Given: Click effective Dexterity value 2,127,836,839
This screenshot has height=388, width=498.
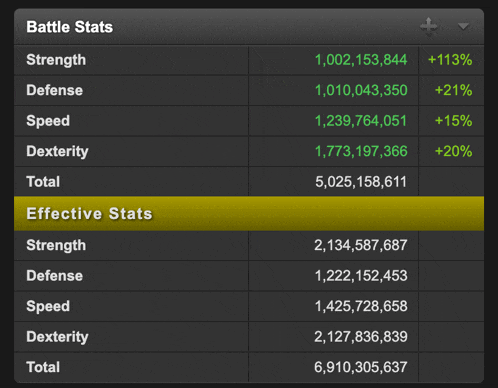Looking at the screenshot, I should [x=361, y=337].
